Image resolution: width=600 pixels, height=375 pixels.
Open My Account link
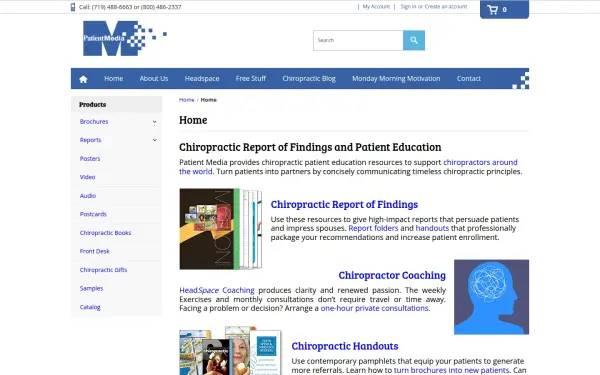[x=376, y=7]
